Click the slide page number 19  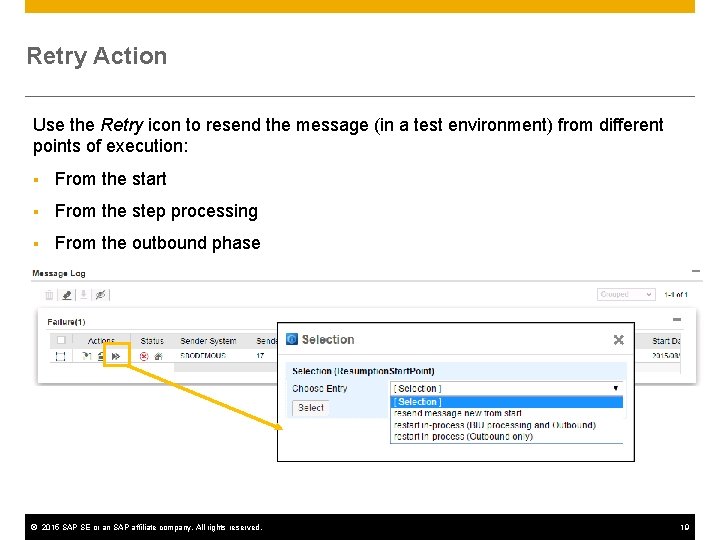[x=685, y=527]
